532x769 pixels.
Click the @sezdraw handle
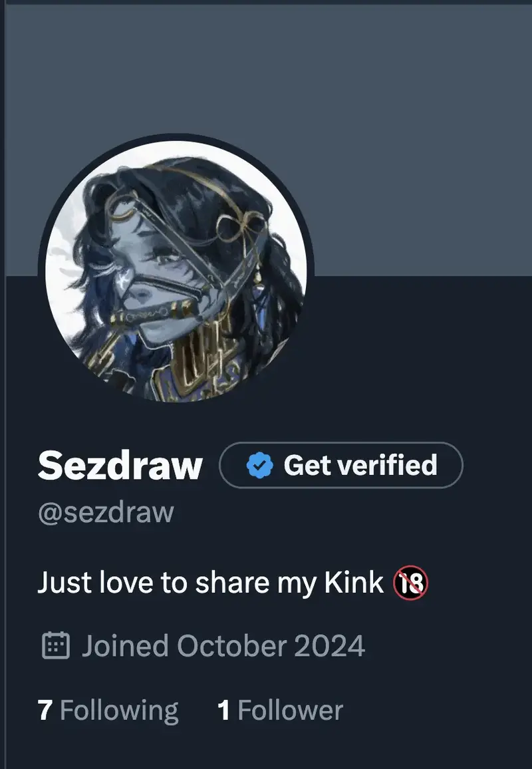(106, 513)
